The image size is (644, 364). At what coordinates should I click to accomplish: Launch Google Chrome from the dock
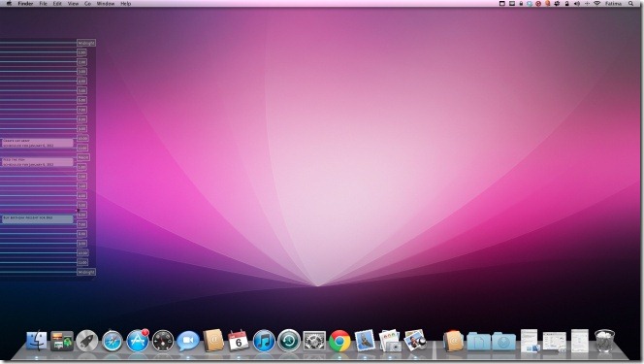(x=339, y=341)
